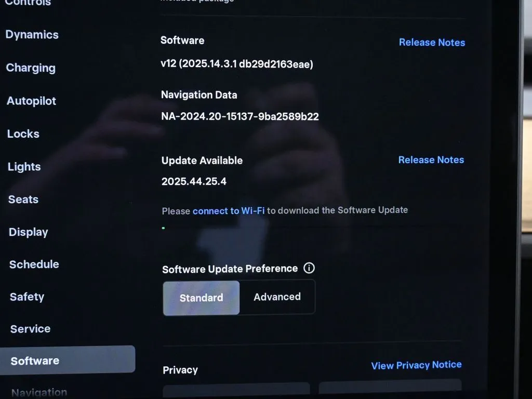Open the Dynamics settings menu

tap(32, 35)
